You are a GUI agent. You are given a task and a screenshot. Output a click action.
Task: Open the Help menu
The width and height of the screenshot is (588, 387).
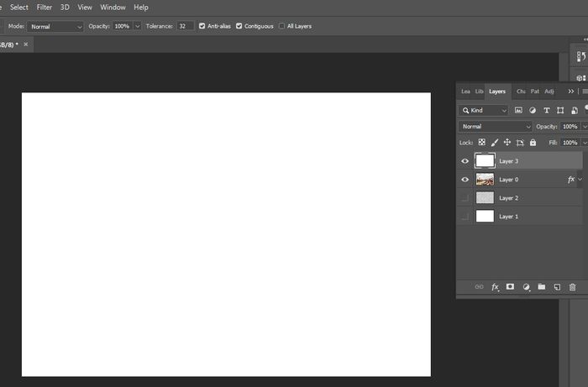click(x=141, y=7)
